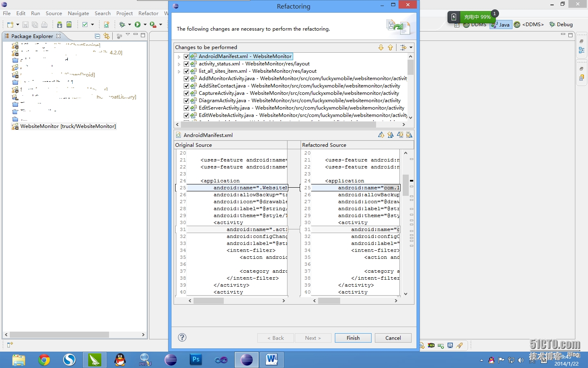Click the volume icon in system tray
Screen dimensions: 588x368
pos(521,360)
